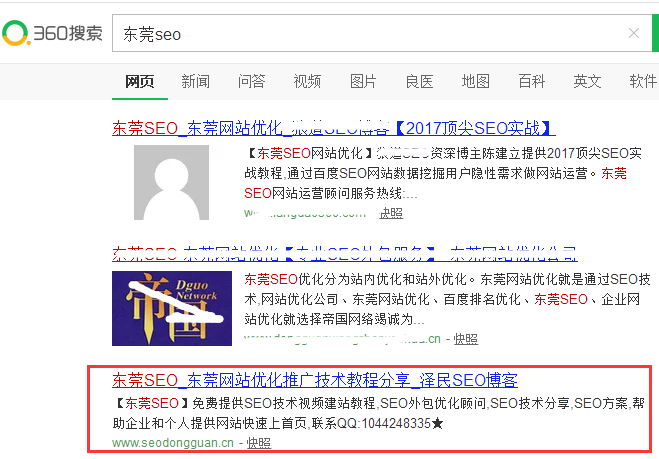Select the 网页 tab
The image size is (659, 459).
pos(140,81)
